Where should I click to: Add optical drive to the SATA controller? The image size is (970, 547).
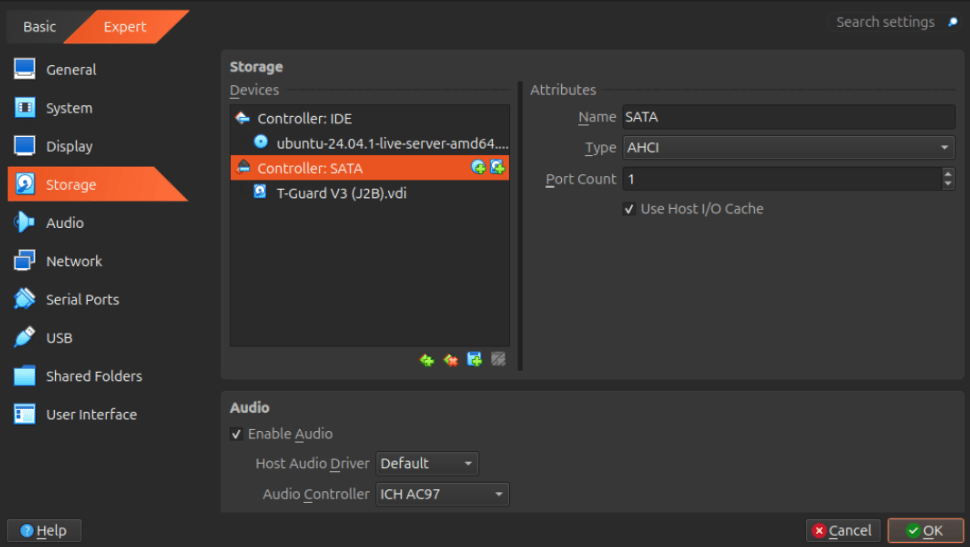(478, 167)
